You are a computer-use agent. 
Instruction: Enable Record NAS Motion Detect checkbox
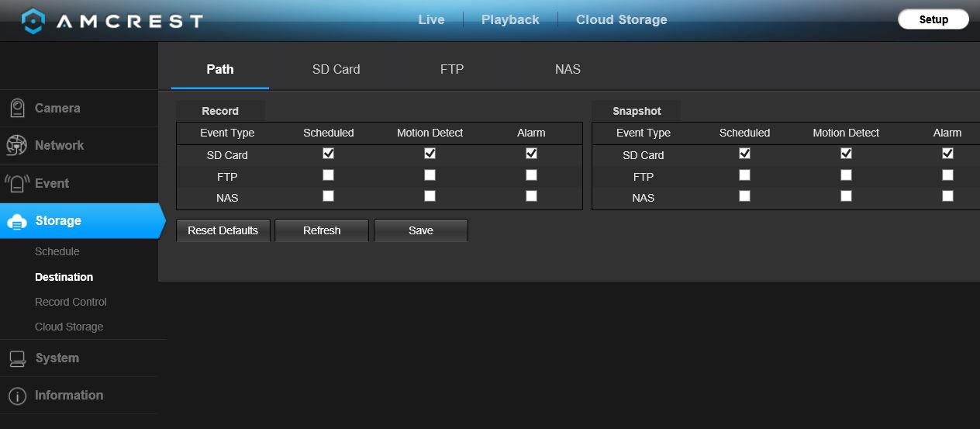click(430, 196)
